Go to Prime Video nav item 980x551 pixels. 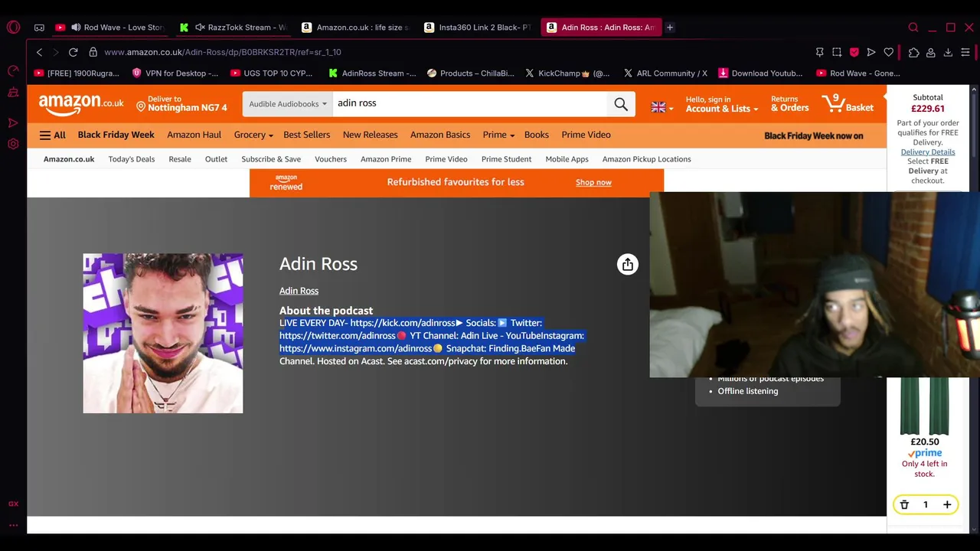[x=586, y=135]
